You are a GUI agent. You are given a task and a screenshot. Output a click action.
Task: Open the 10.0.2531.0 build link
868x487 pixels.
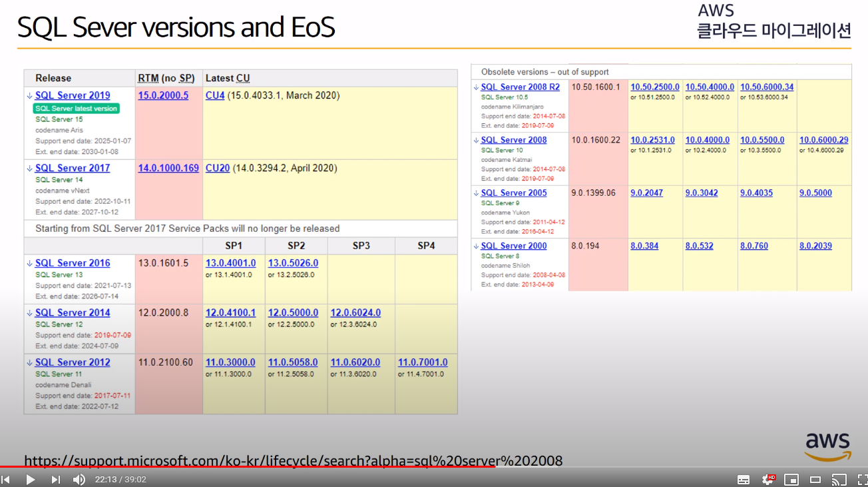click(x=652, y=140)
